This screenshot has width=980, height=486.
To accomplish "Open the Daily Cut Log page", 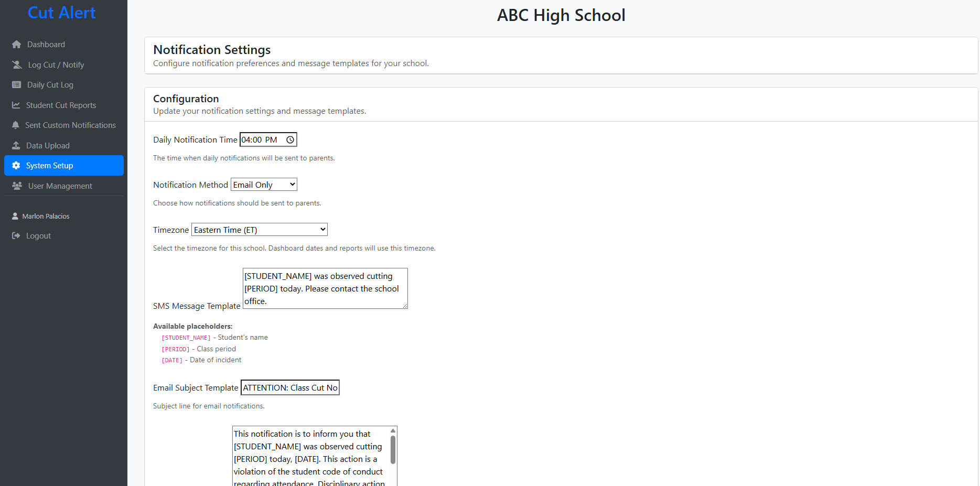I will (x=50, y=85).
